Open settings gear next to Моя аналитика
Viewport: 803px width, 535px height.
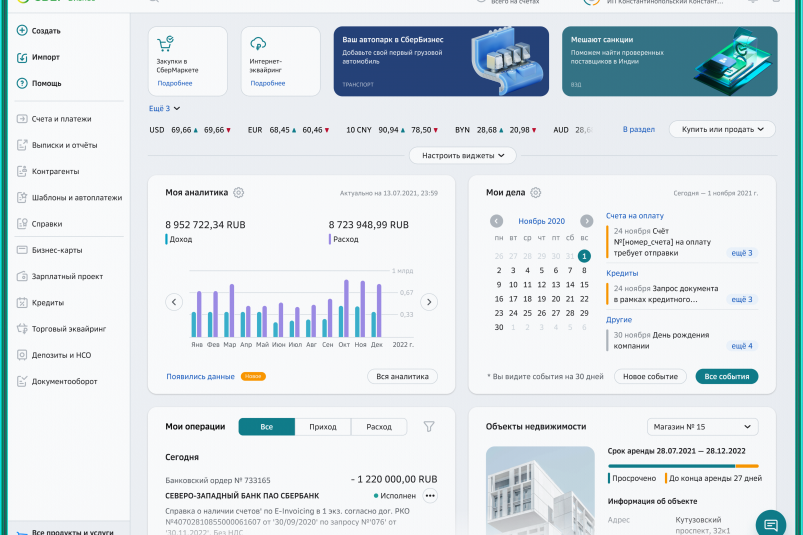(x=239, y=193)
